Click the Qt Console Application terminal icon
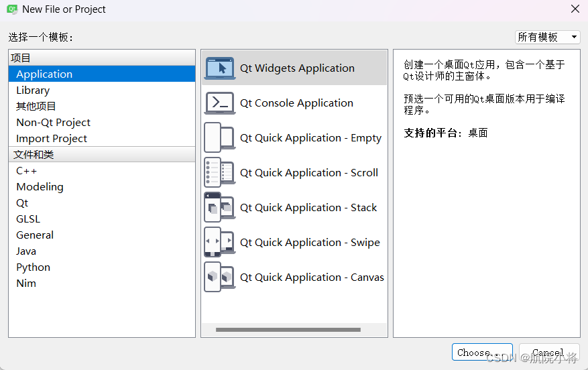The width and height of the screenshot is (588, 370). click(220, 103)
